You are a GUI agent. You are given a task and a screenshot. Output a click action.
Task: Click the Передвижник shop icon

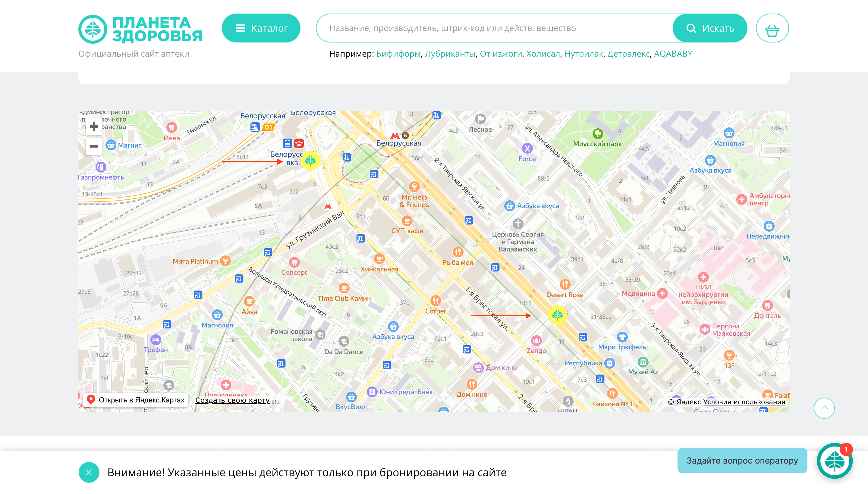pos(769,226)
